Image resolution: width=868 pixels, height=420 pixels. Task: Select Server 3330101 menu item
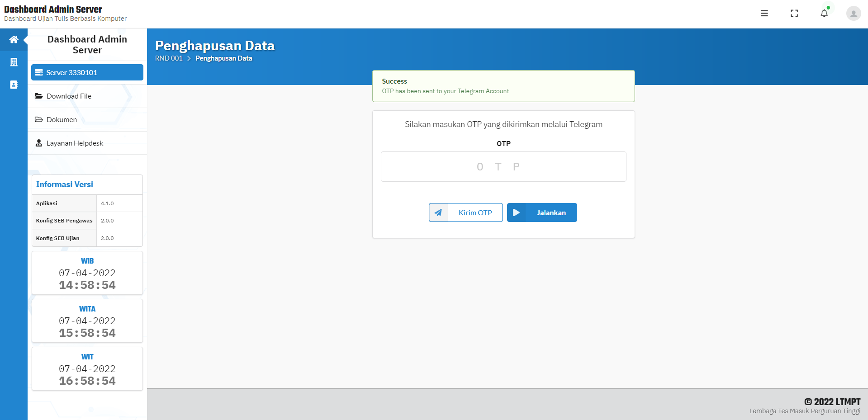pos(87,72)
